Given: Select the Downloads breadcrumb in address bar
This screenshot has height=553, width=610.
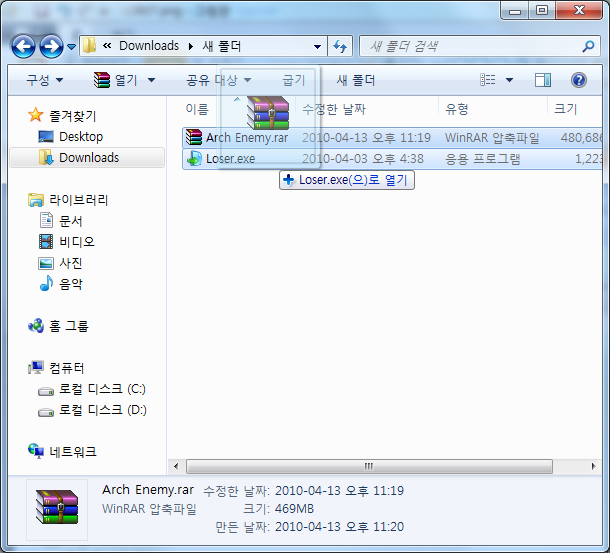Looking at the screenshot, I should [149, 46].
